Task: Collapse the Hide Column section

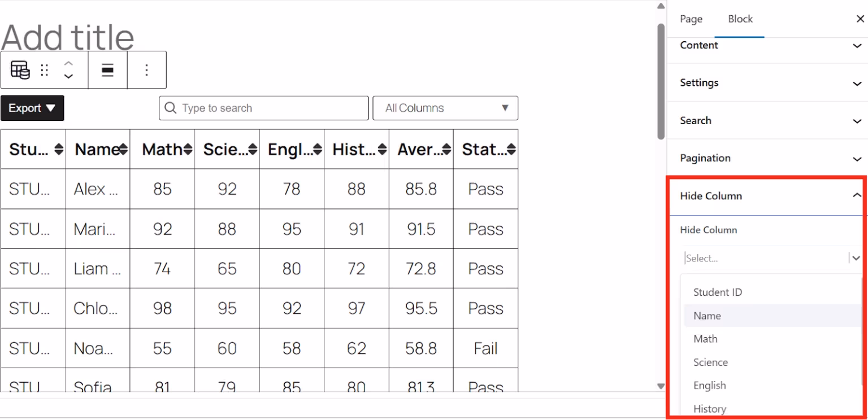Action: pyautogui.click(x=857, y=195)
